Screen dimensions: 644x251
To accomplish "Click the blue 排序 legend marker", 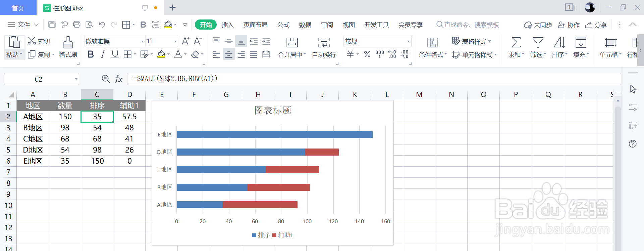I will tap(254, 235).
